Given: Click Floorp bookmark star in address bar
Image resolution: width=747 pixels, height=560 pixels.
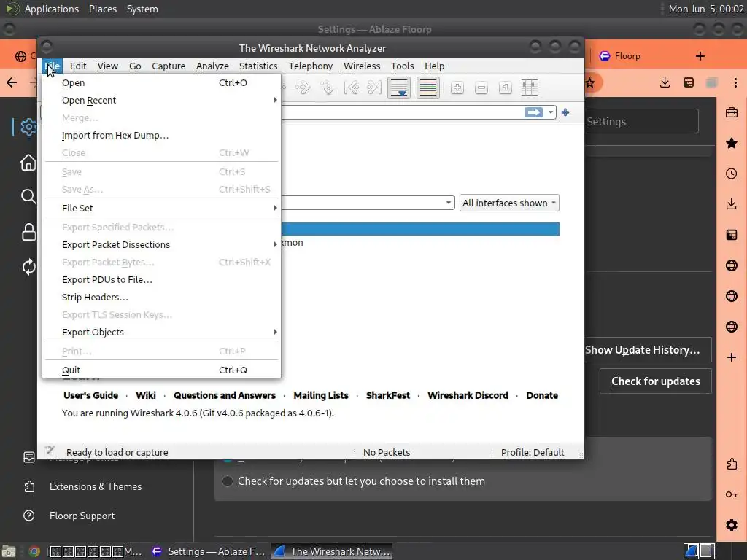Looking at the screenshot, I should click(x=590, y=83).
